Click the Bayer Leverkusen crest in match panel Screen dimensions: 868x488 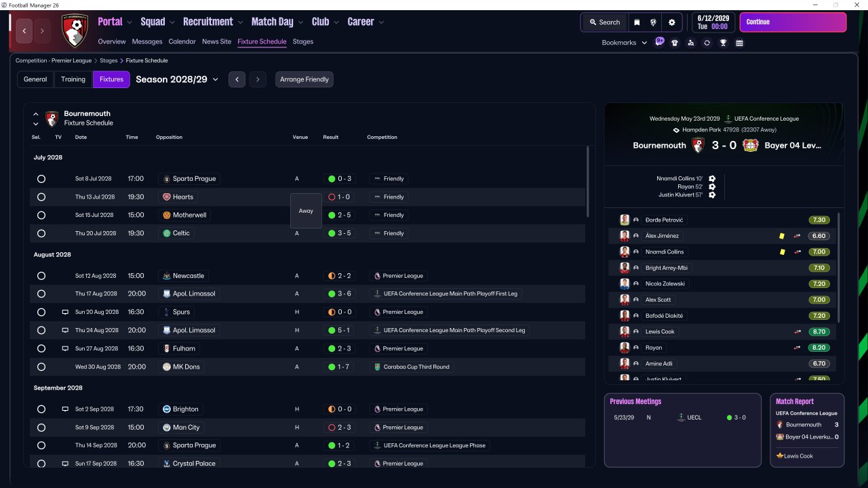point(750,145)
